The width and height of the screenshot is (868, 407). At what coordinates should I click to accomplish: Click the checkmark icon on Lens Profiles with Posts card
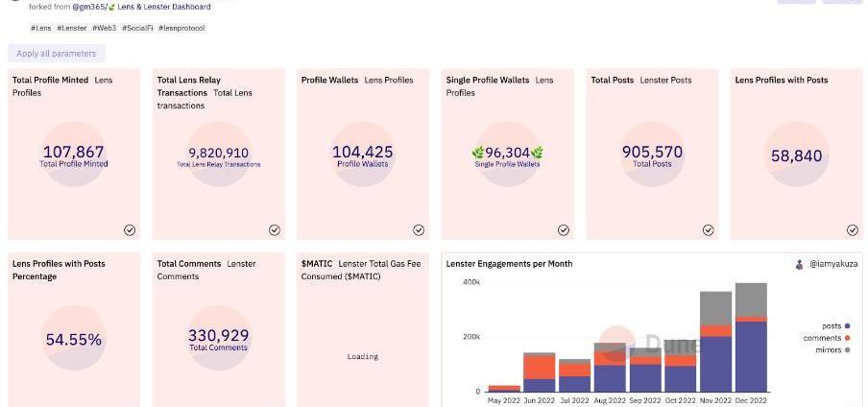853,230
